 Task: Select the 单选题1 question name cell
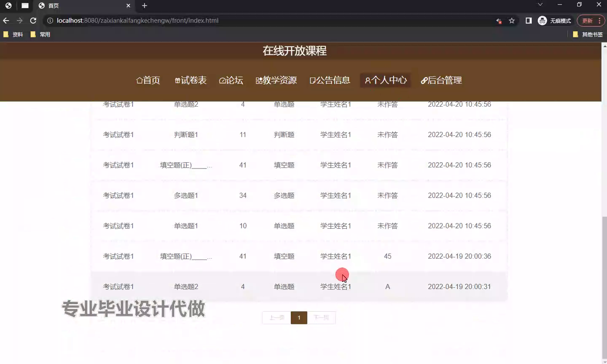coord(186,226)
